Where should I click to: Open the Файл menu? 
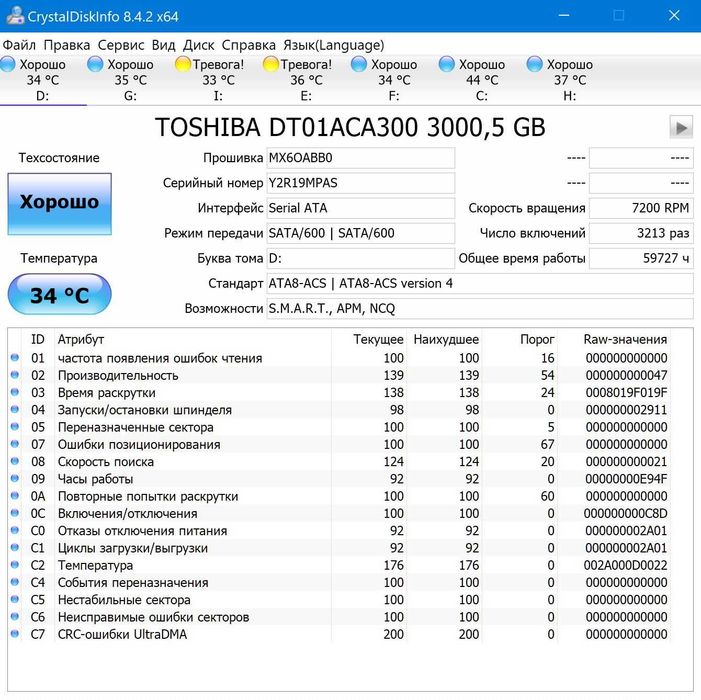(x=19, y=45)
